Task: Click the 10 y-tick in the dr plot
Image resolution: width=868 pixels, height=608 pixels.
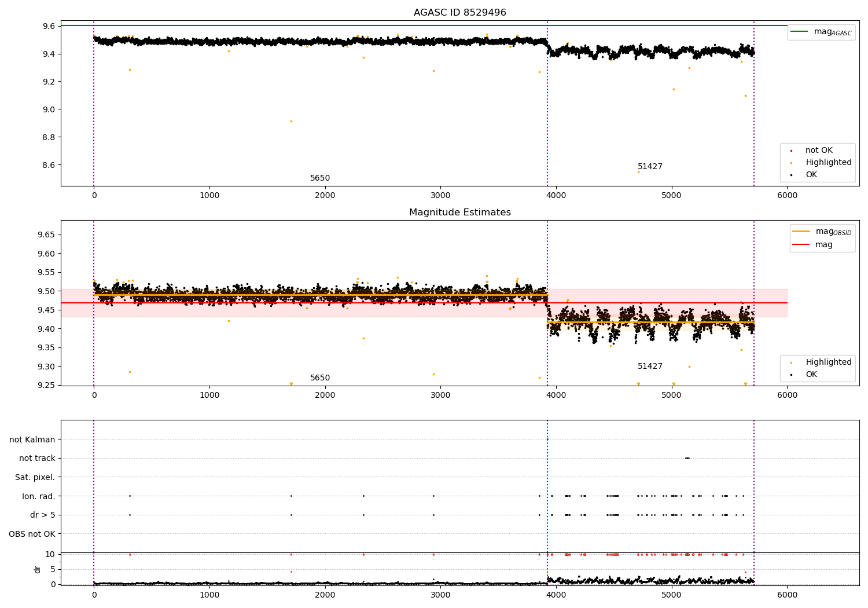Action: click(x=50, y=554)
